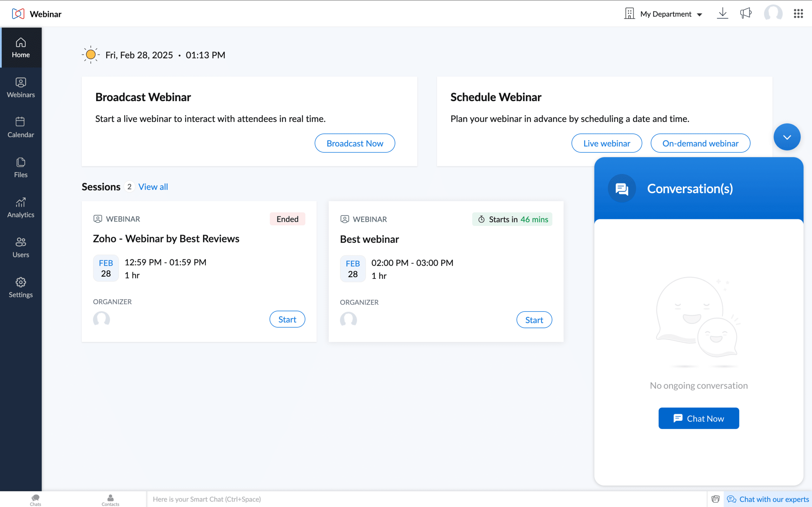The height and width of the screenshot is (507, 812).
Task: Click the profile avatar in the top bar
Action: 773,13
